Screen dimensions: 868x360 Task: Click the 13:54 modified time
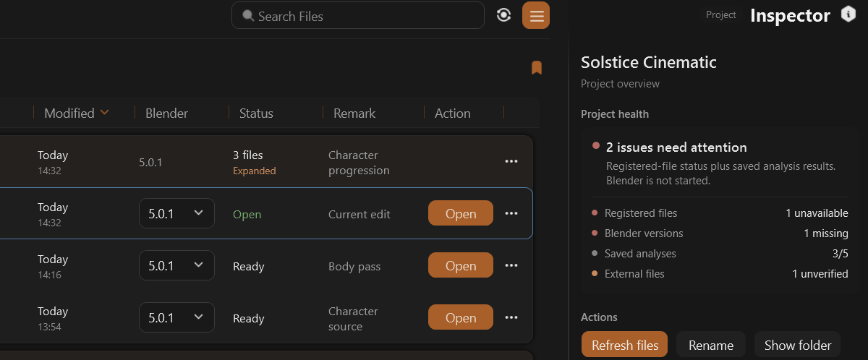pyautogui.click(x=49, y=327)
